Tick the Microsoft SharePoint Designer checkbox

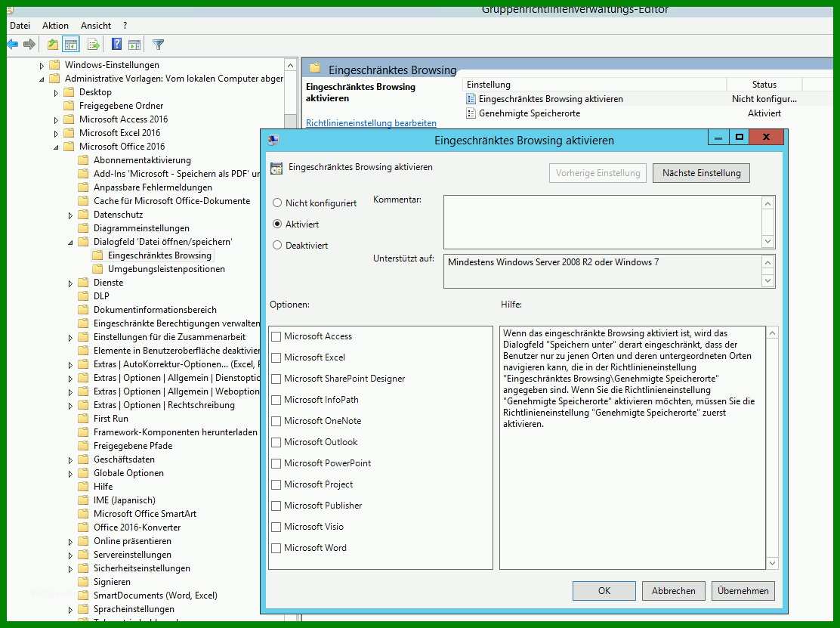(276, 379)
